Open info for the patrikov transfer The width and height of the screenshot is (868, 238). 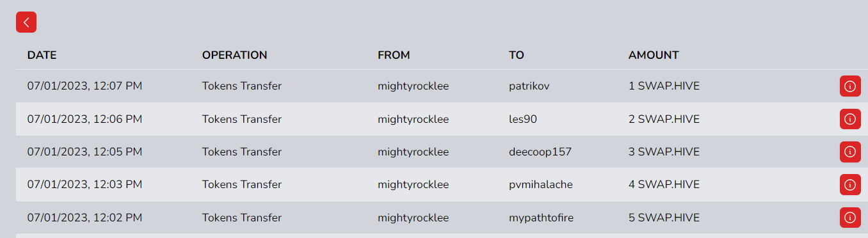point(850,86)
